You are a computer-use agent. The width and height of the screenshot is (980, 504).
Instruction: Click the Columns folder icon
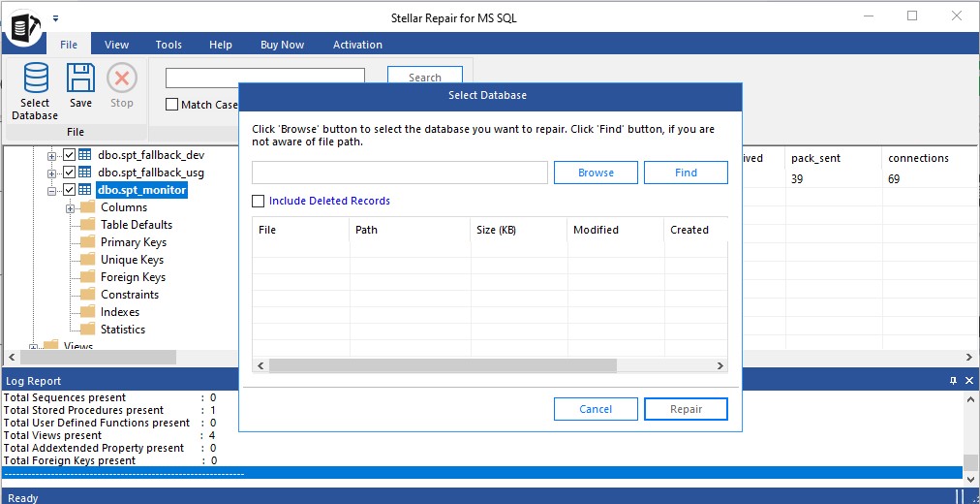tap(87, 207)
